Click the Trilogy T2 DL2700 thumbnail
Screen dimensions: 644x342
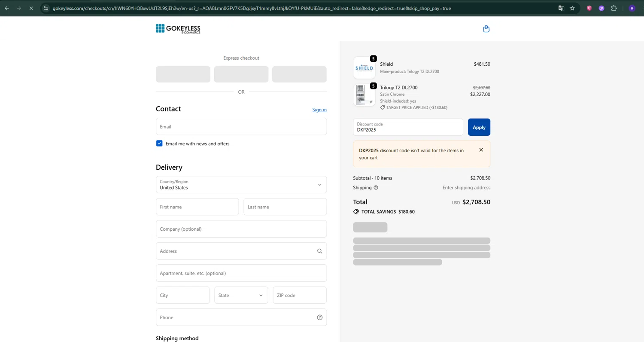tap(364, 95)
